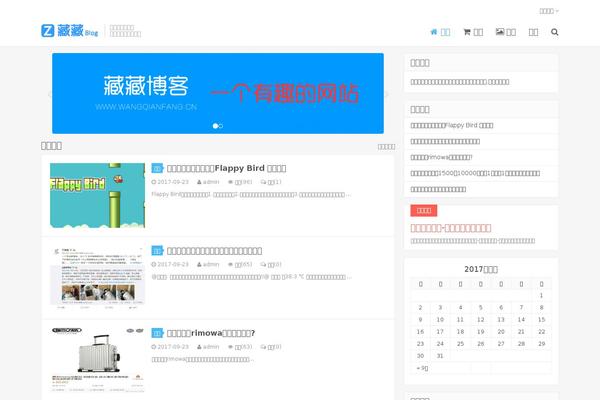Click the eye icon views count (65)

click(240, 264)
